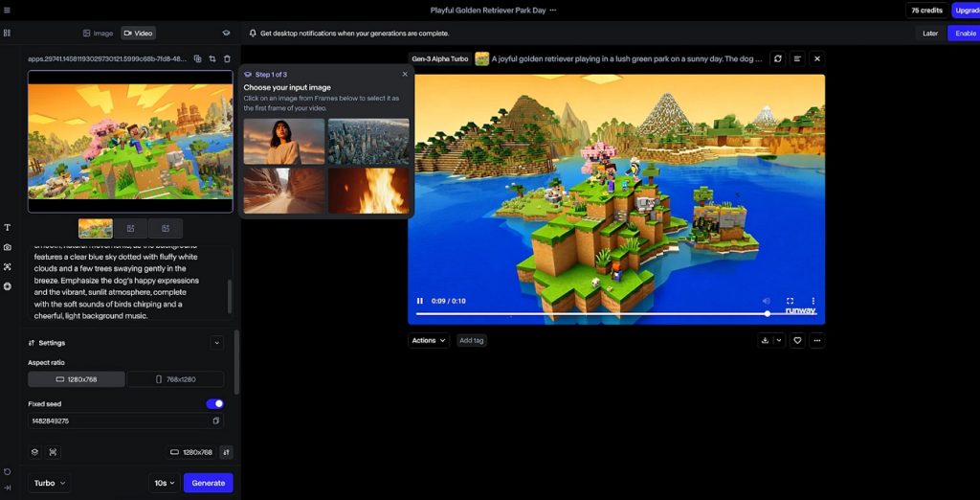
Task: Open the Turbo model dropdown
Action: click(50, 483)
